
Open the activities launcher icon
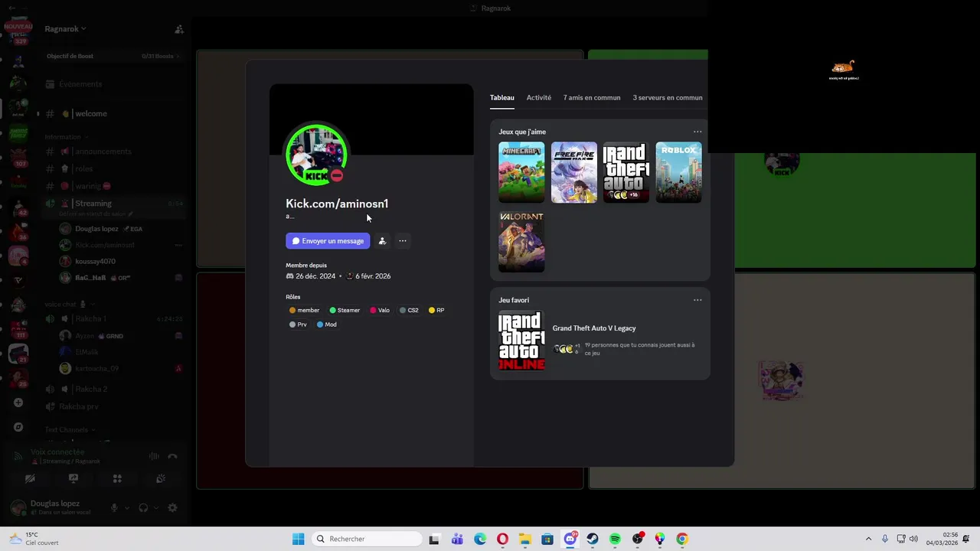point(117,478)
